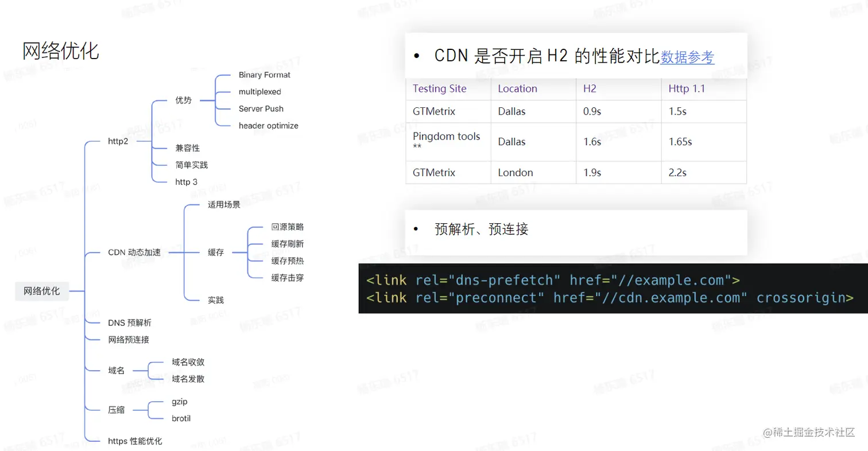Select the DNS 预解析 node
Image resolution: width=868 pixels, height=451 pixels.
click(x=130, y=323)
